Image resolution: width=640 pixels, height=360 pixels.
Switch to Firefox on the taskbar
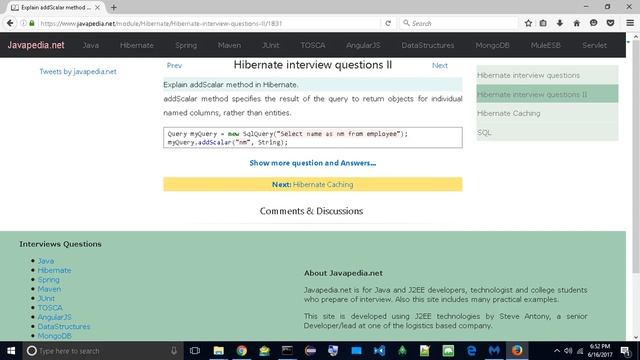tap(517, 351)
